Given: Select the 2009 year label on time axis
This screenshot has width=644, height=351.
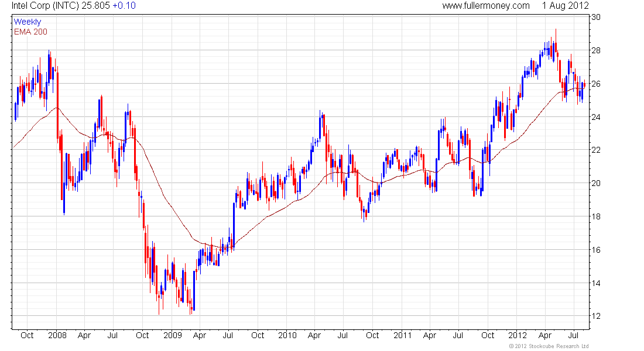Looking at the screenshot, I should coord(173,335).
